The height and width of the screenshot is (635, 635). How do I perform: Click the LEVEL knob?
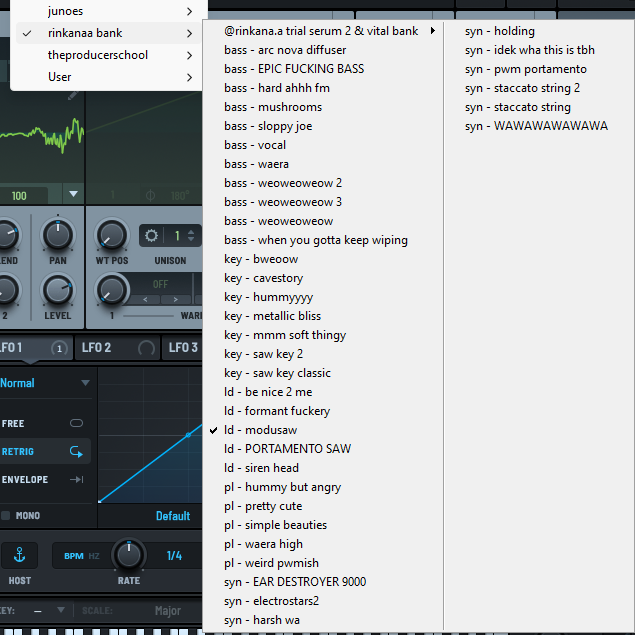pos(58,290)
